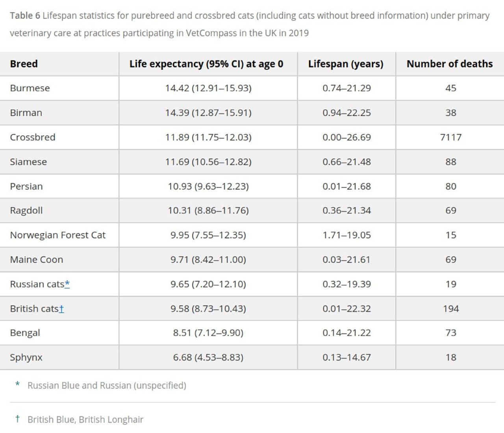The height and width of the screenshot is (433, 504).
Task: Click the dagger footnote link after British cats
Action: [61, 309]
